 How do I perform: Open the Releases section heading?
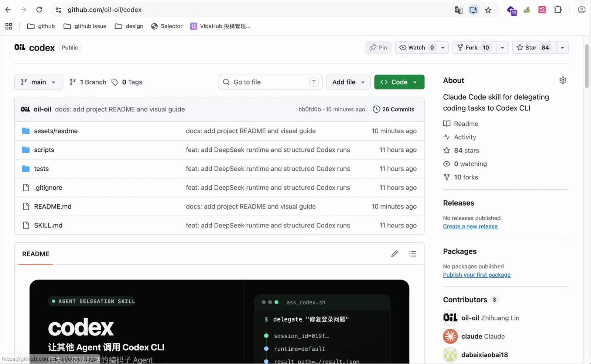[x=458, y=203]
